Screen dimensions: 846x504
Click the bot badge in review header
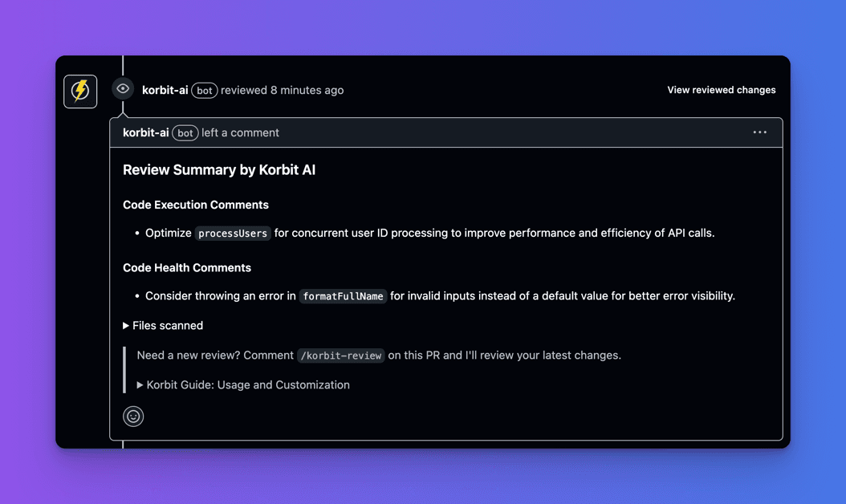click(x=205, y=91)
